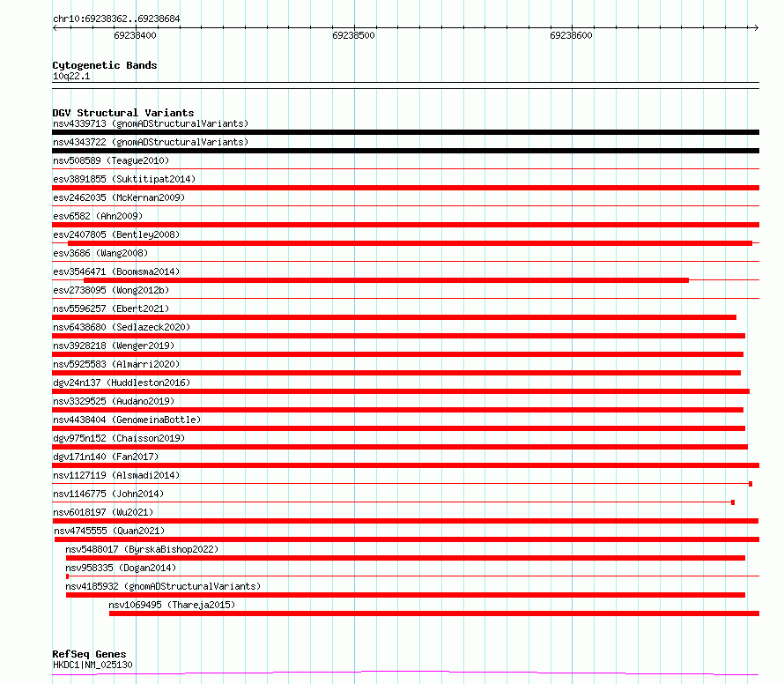Click the small red start marker of nsv958335

point(68,576)
